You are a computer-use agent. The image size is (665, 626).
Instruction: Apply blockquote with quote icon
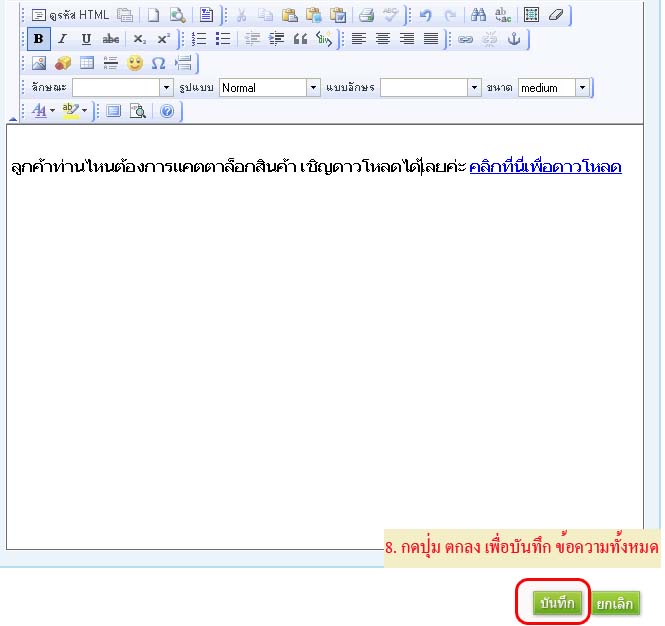300,39
